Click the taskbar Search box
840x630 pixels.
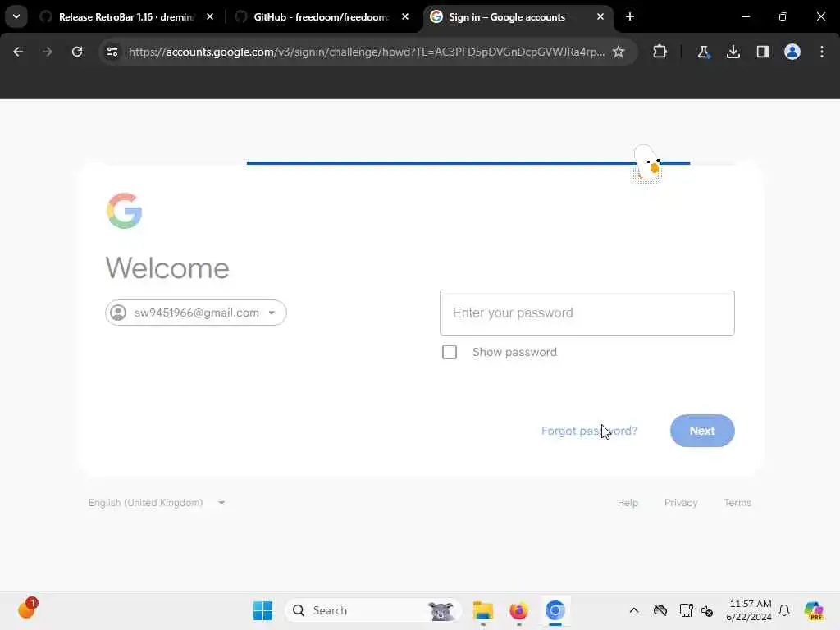373,610
